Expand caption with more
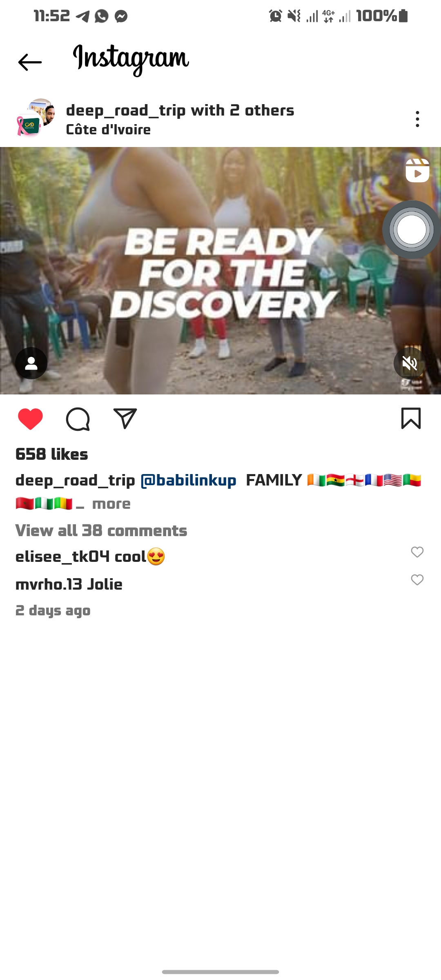441x980 pixels. 111,504
